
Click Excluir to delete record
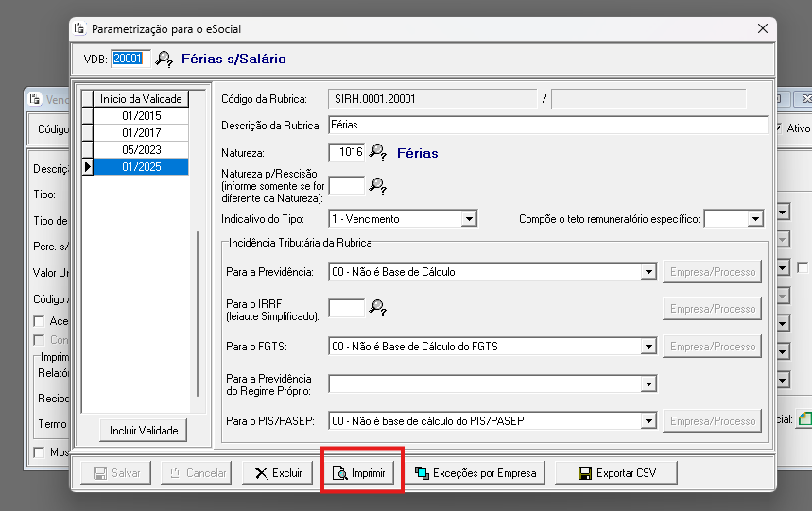[277, 473]
